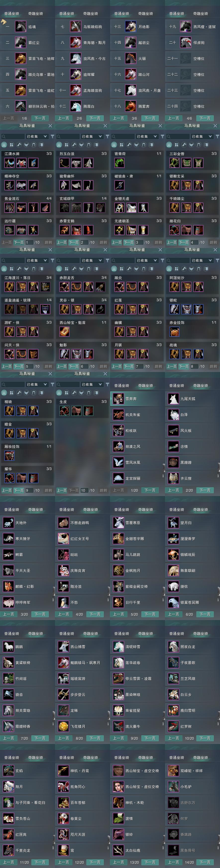This screenshot has height=868, width=220.
Task: Select the 厢妆挂饰 item icon
Action: (x=9, y=456)
